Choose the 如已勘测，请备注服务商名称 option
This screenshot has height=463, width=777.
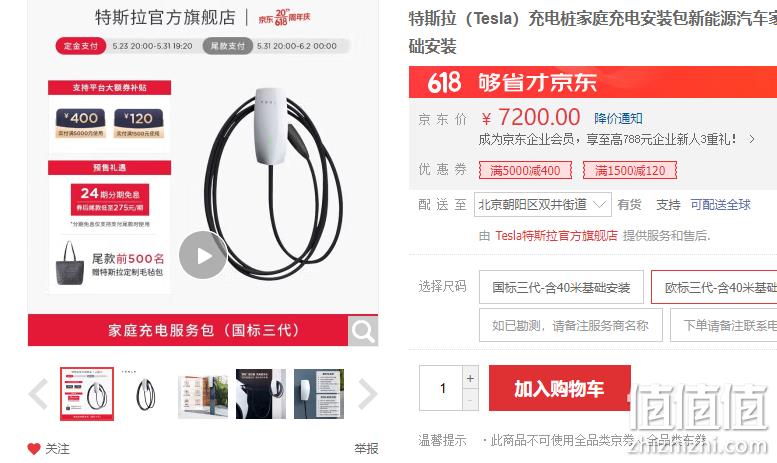[x=570, y=325]
